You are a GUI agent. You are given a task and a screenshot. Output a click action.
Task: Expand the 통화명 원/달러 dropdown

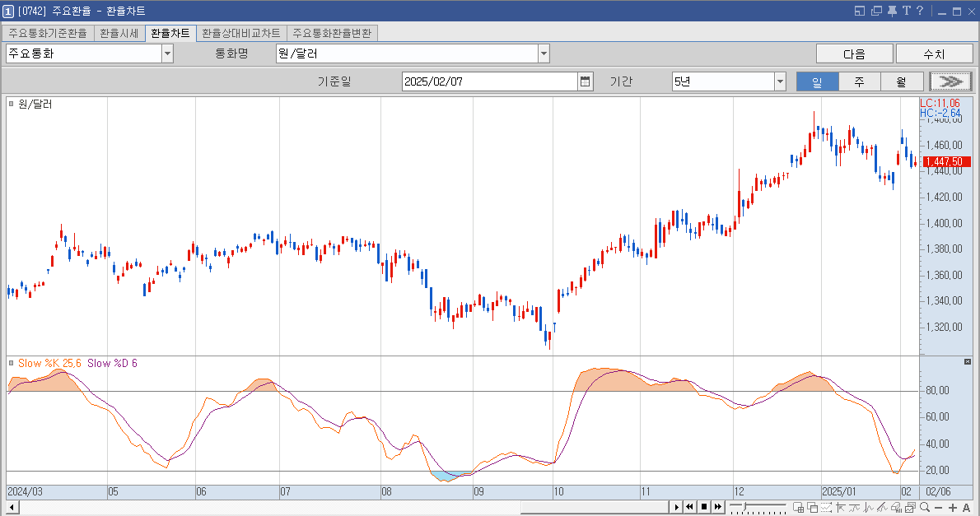click(x=544, y=53)
